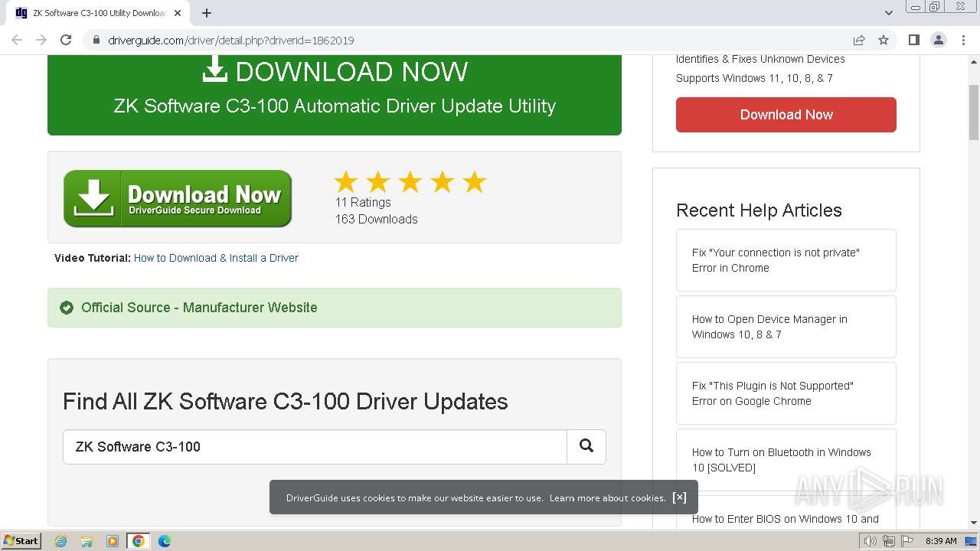This screenshot has width=980, height=551.
Task: Click the Official Source - Manufacturer Website text
Action: [199, 308]
